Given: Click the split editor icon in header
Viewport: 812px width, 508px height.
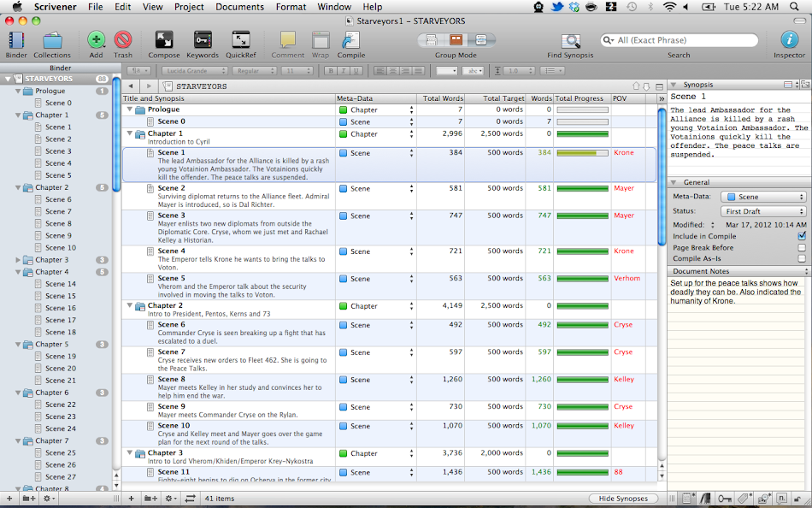Looking at the screenshot, I should pyautogui.click(x=659, y=86).
